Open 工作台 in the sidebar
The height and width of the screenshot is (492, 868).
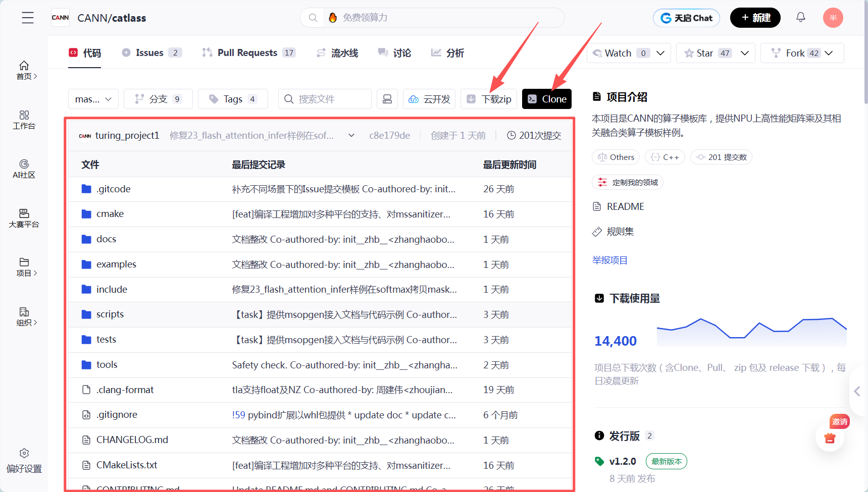[x=24, y=120]
